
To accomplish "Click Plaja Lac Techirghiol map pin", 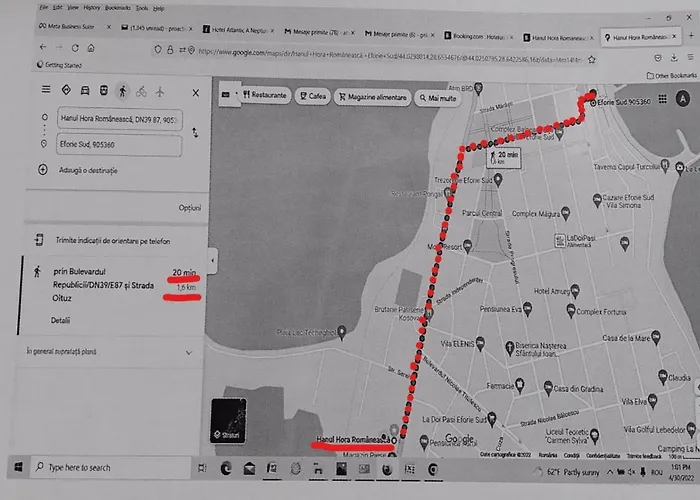I will pyautogui.click(x=342, y=332).
